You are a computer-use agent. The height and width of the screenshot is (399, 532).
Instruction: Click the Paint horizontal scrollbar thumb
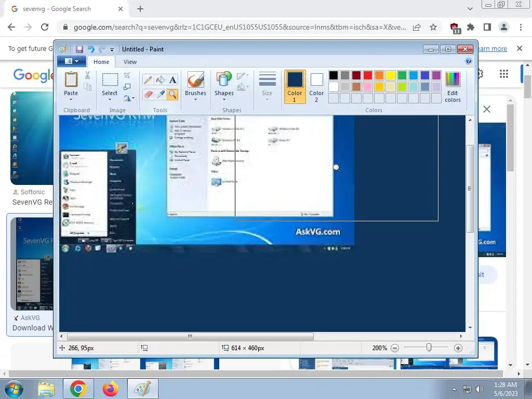(190, 336)
